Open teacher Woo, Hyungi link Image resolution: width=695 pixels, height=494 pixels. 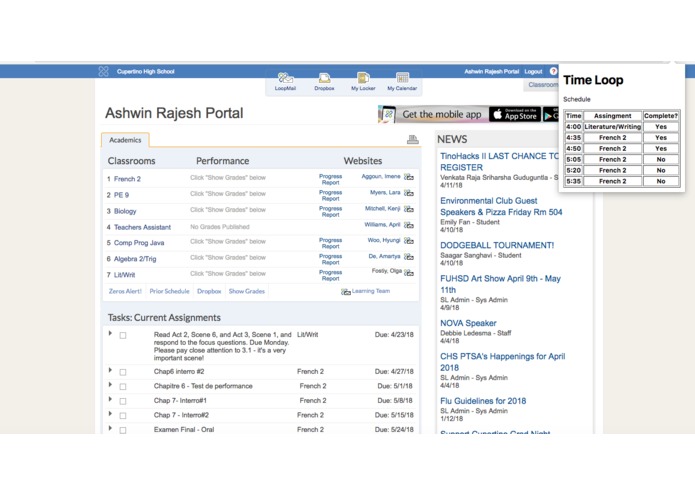click(384, 240)
